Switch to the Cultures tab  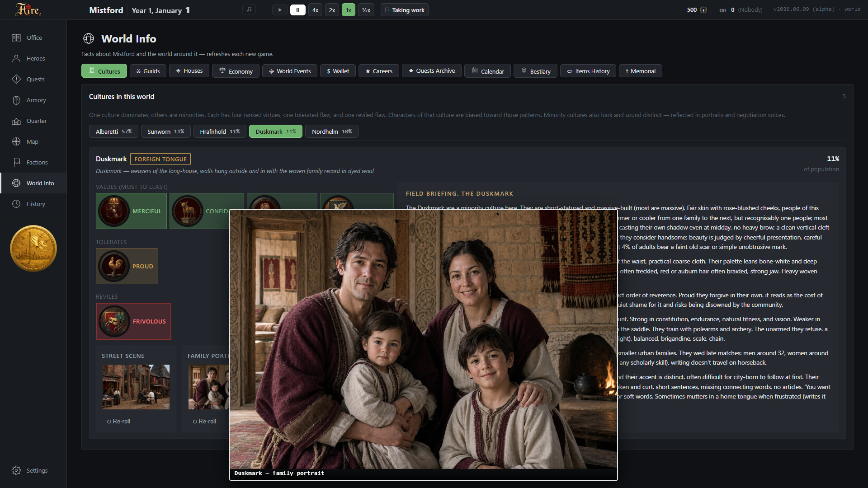pos(104,71)
